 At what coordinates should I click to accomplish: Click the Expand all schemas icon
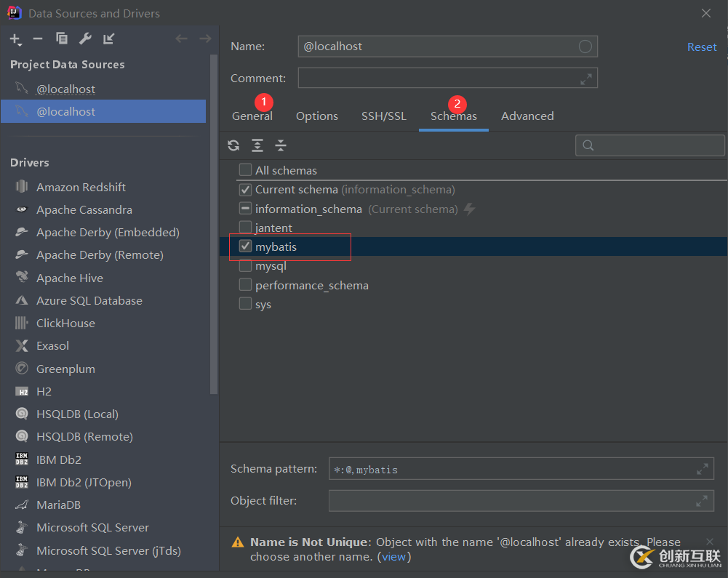257,146
